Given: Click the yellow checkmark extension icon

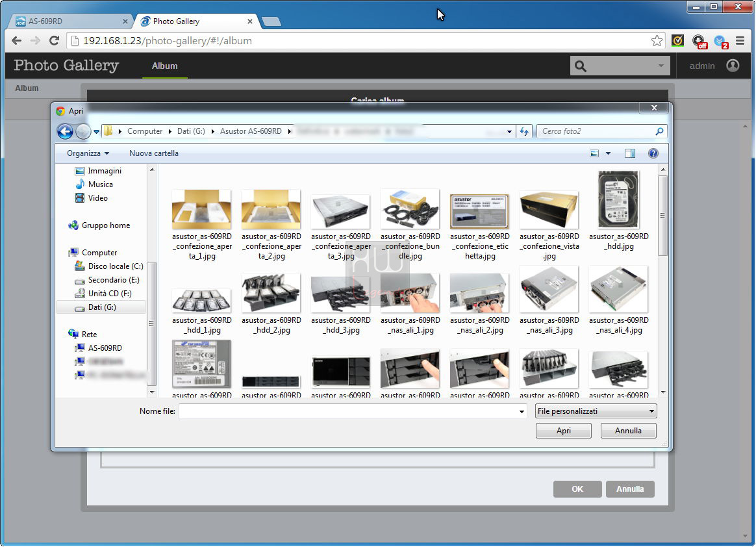Looking at the screenshot, I should (x=677, y=40).
